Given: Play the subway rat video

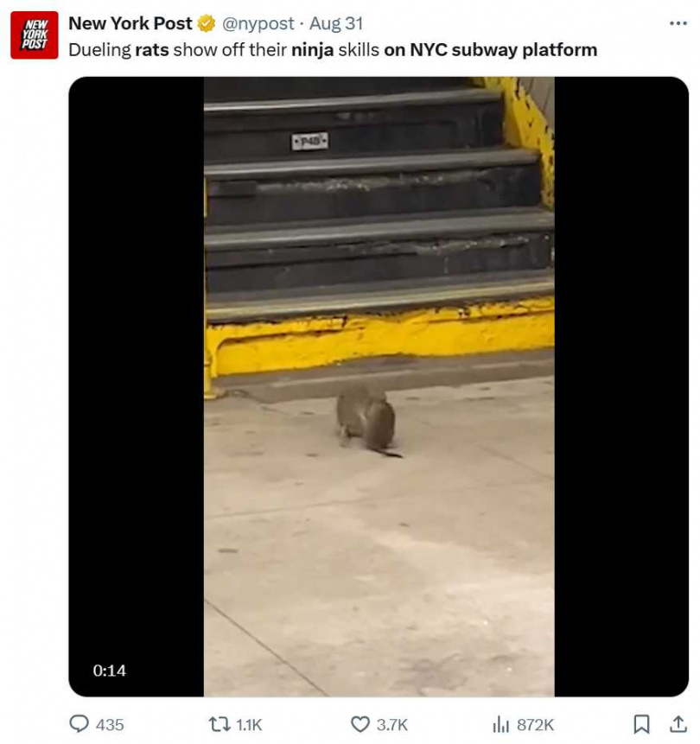Looking at the screenshot, I should click(379, 386).
